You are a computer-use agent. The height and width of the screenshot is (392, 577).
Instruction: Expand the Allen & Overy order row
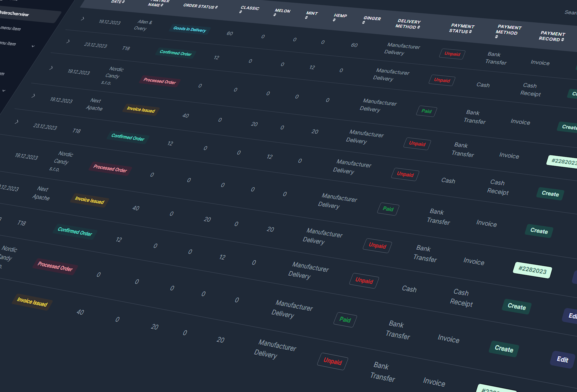[83, 19]
